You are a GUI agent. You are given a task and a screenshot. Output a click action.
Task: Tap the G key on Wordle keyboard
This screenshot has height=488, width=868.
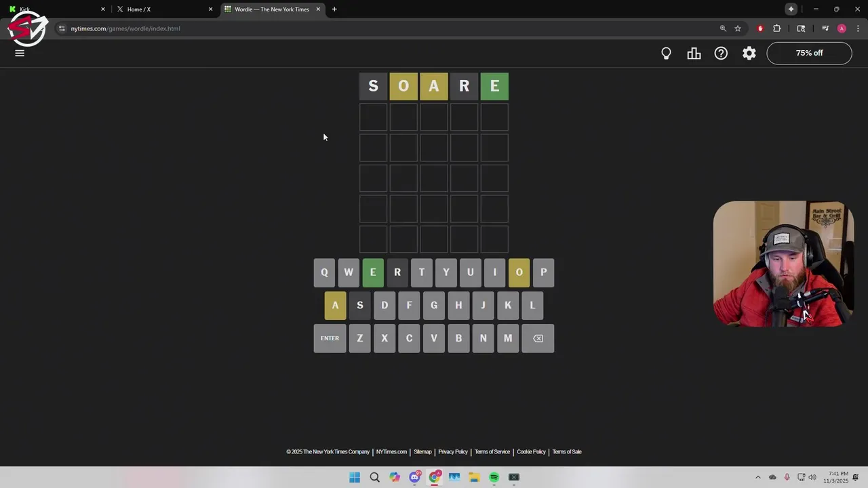coord(434,305)
